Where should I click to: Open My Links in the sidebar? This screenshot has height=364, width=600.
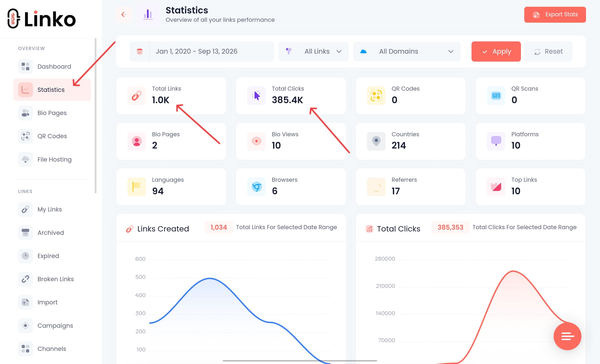pos(52,209)
